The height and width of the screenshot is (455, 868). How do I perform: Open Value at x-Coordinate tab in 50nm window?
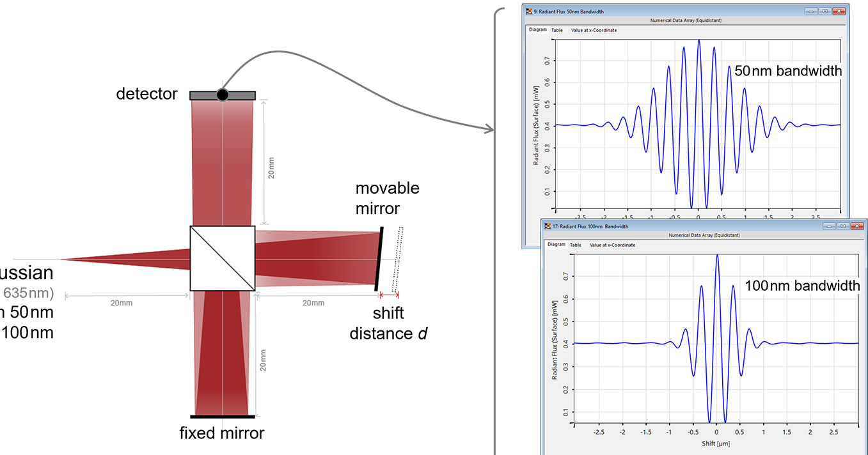click(594, 30)
